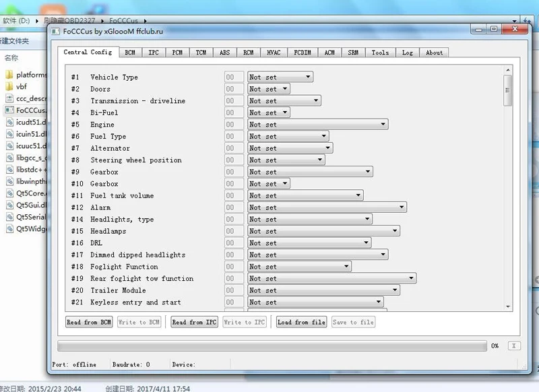539x392 pixels.
Task: Open the FCDIM tab
Action: coord(303,53)
